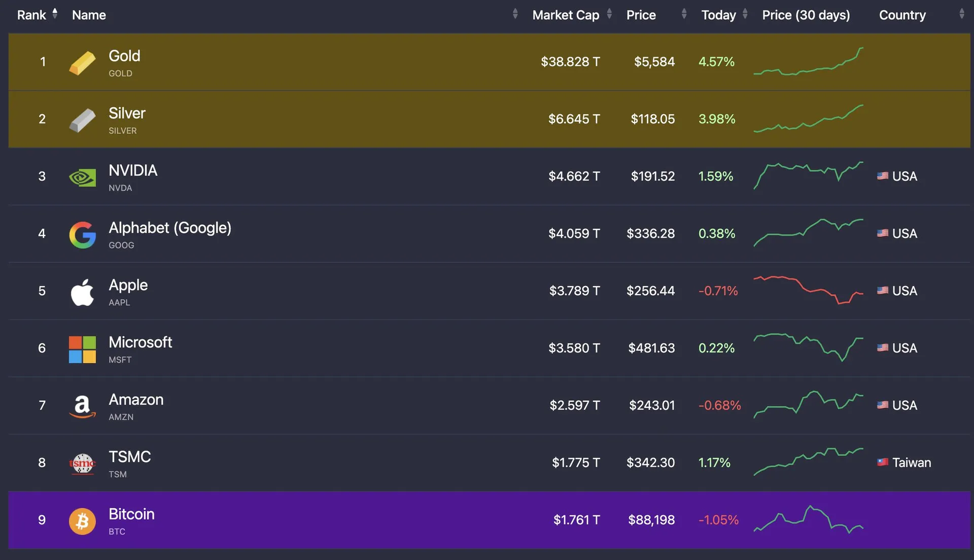
Task: Sort table by Rank column
Action: [55, 14]
